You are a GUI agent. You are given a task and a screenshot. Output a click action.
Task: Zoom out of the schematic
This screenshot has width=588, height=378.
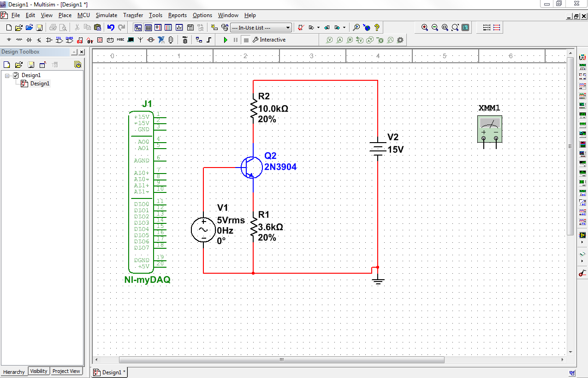(435, 28)
